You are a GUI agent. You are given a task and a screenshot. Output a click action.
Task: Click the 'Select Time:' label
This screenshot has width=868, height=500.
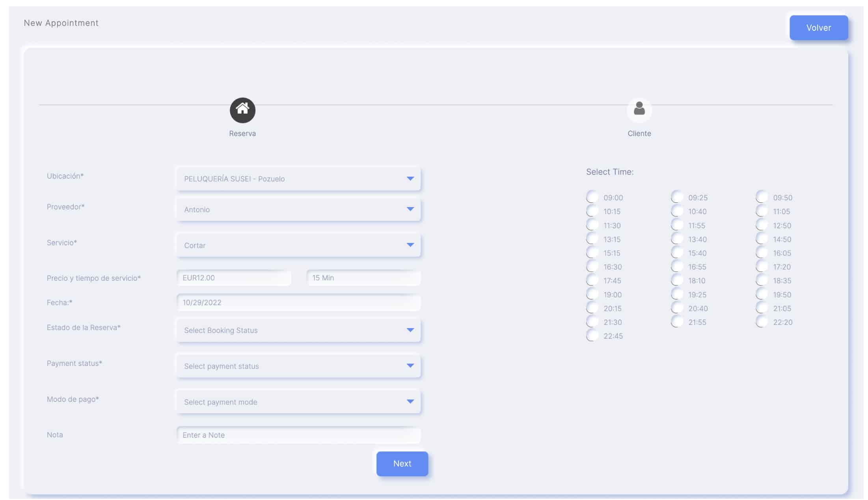coord(609,172)
